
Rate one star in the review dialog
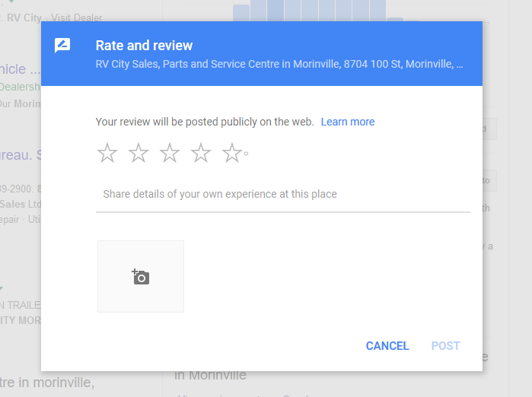tap(107, 153)
